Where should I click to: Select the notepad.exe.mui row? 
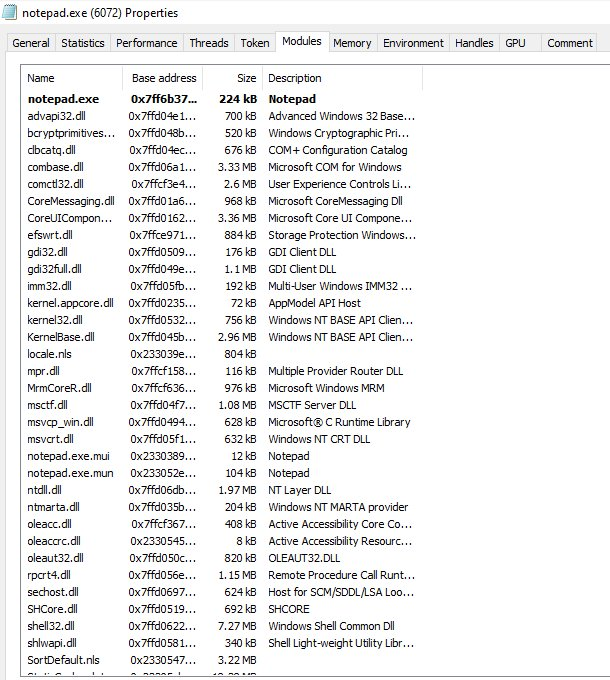click(x=222, y=456)
